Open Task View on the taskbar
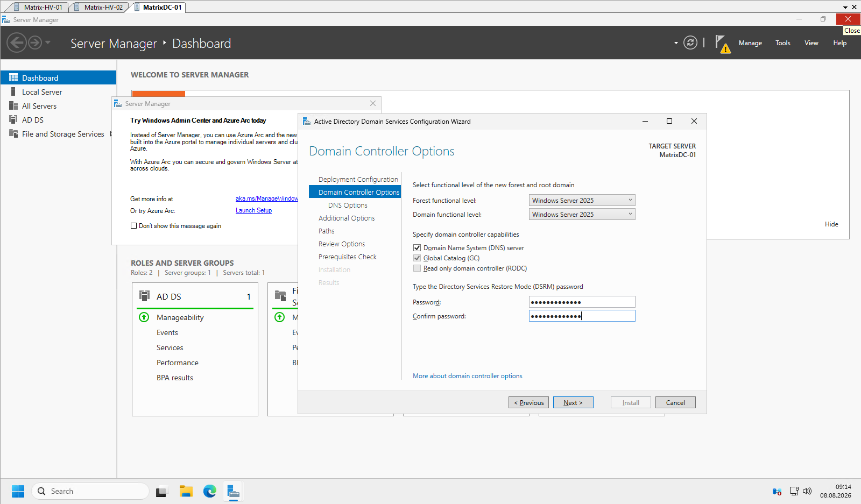 (161, 491)
